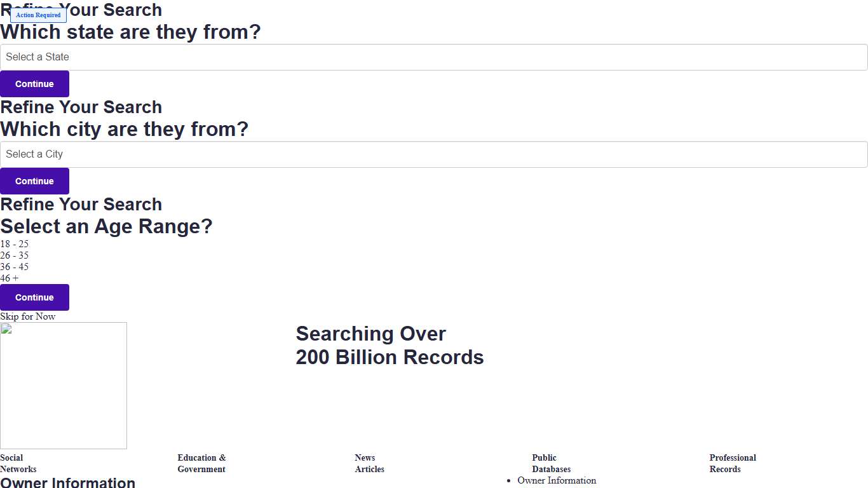Click the Action Required badge
The height and width of the screenshot is (488, 868).
point(38,15)
